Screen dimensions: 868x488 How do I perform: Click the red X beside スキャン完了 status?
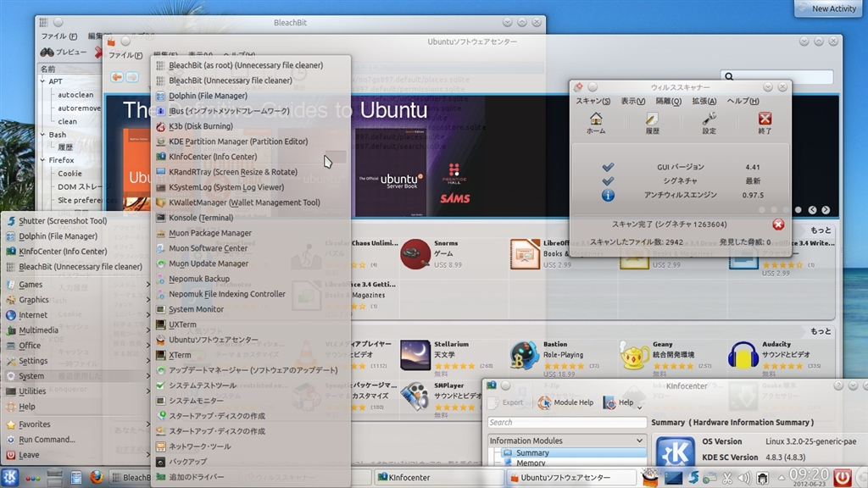(x=778, y=225)
